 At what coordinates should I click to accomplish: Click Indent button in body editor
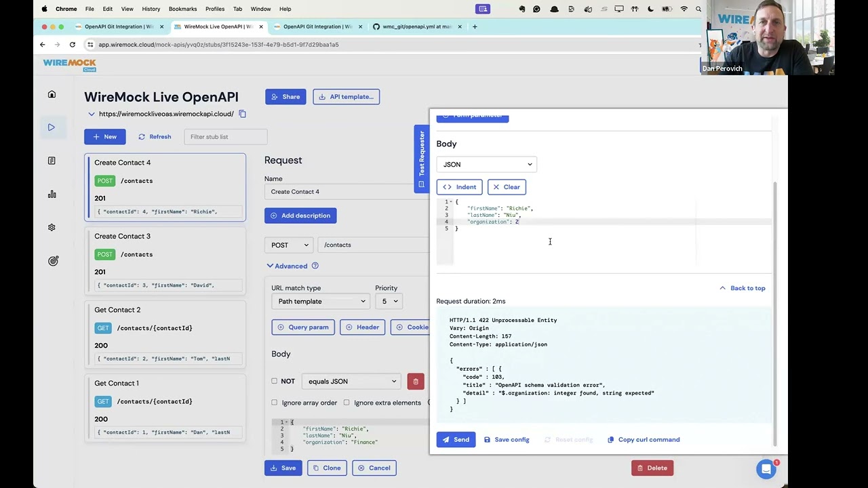pyautogui.click(x=459, y=187)
